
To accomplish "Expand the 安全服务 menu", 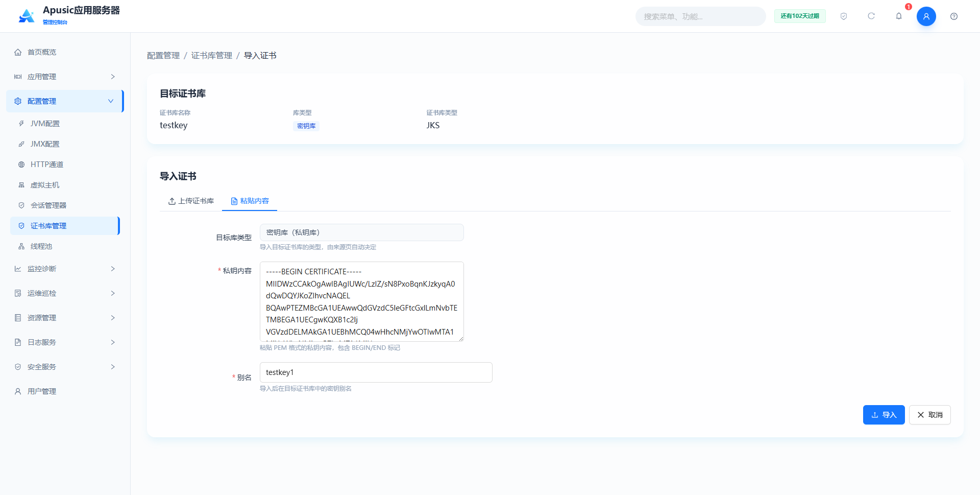I will (x=65, y=367).
